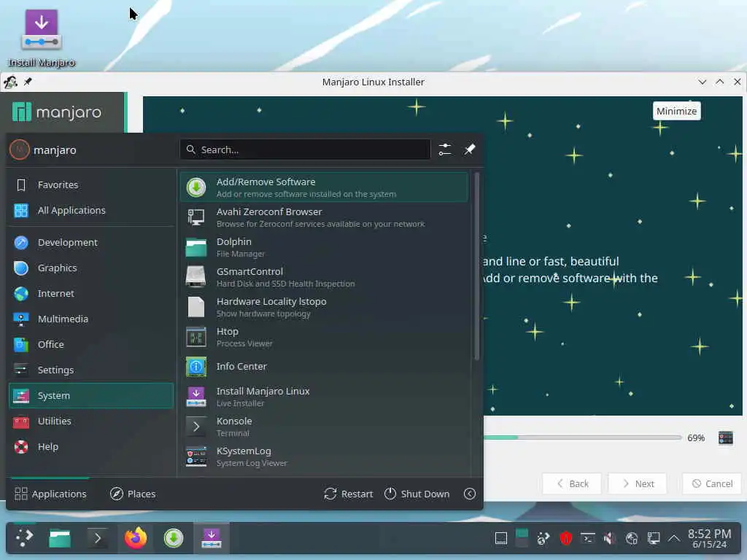The height and width of the screenshot is (560, 747).
Task: Launch Install Manjaro Linux from menu
Action: click(x=325, y=397)
